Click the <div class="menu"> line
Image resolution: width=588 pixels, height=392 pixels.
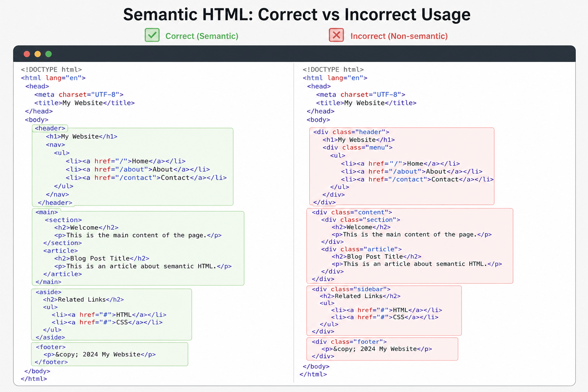(358, 147)
